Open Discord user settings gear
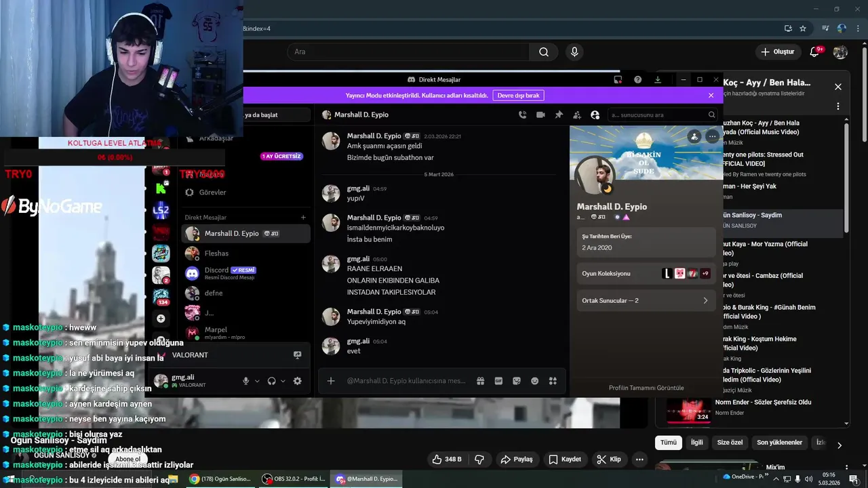This screenshot has height=488, width=868. pyautogui.click(x=297, y=381)
